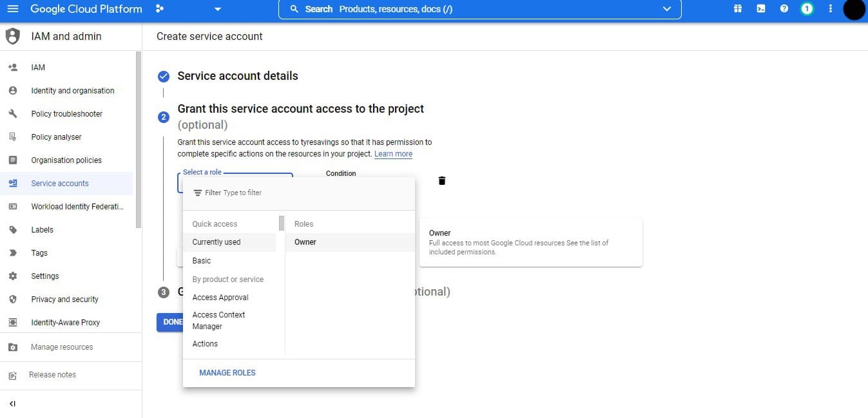The width and height of the screenshot is (868, 418).
Task: Click the Organisation policies list icon
Action: (13, 160)
